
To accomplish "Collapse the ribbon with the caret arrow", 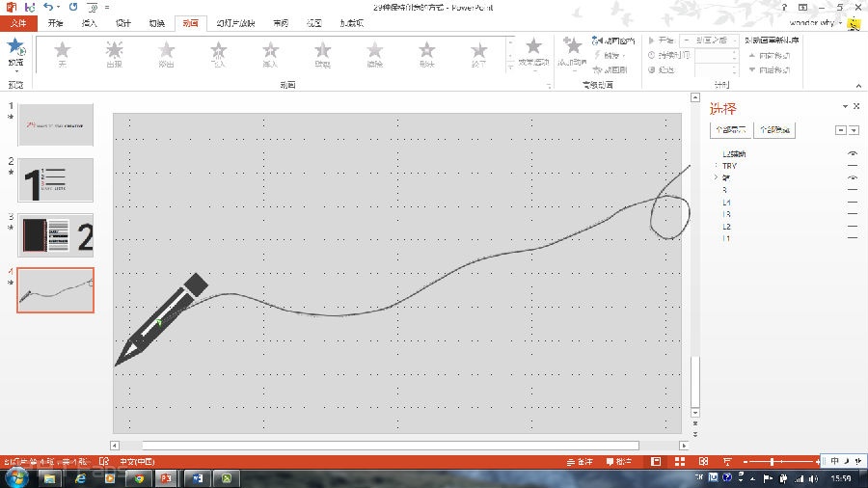I will [x=858, y=86].
